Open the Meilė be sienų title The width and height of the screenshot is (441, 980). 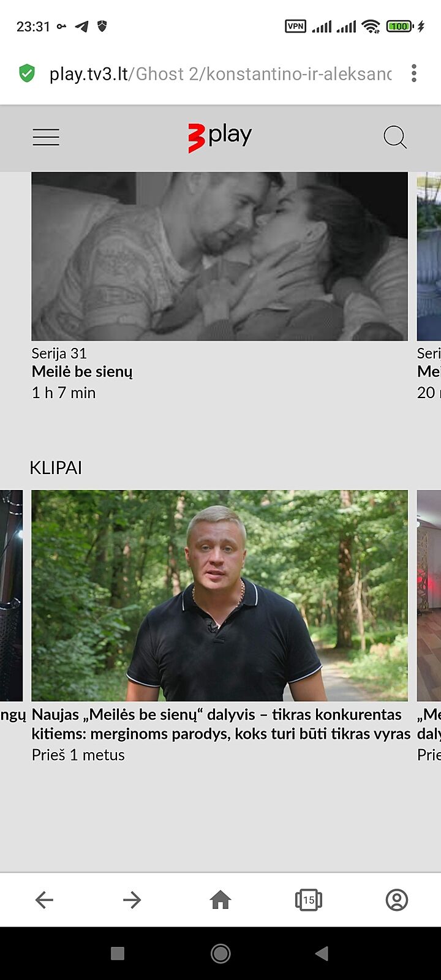[x=82, y=372]
